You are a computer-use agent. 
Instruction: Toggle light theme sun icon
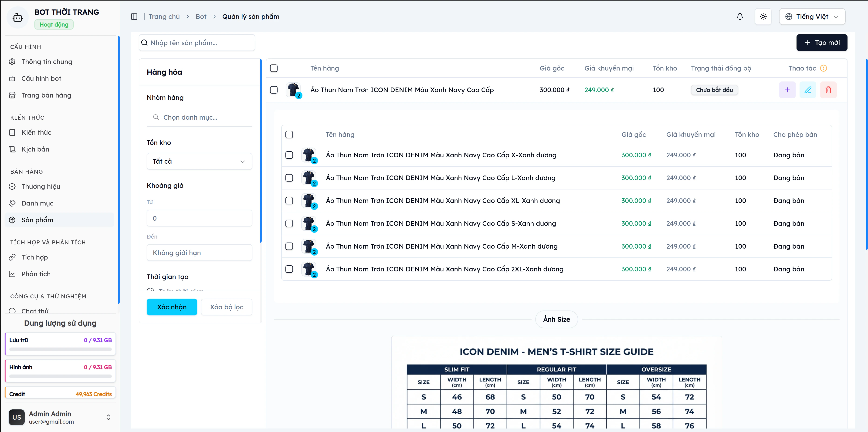pyautogui.click(x=763, y=17)
